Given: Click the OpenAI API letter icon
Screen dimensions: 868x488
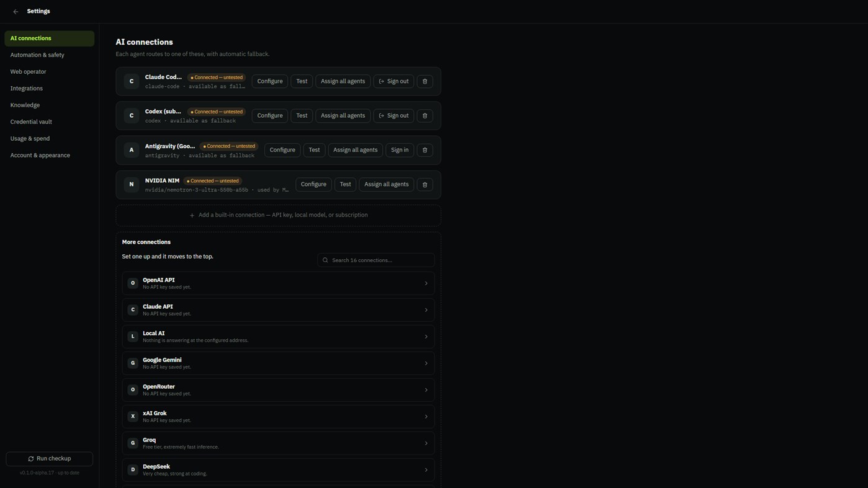Looking at the screenshot, I should pos(133,283).
